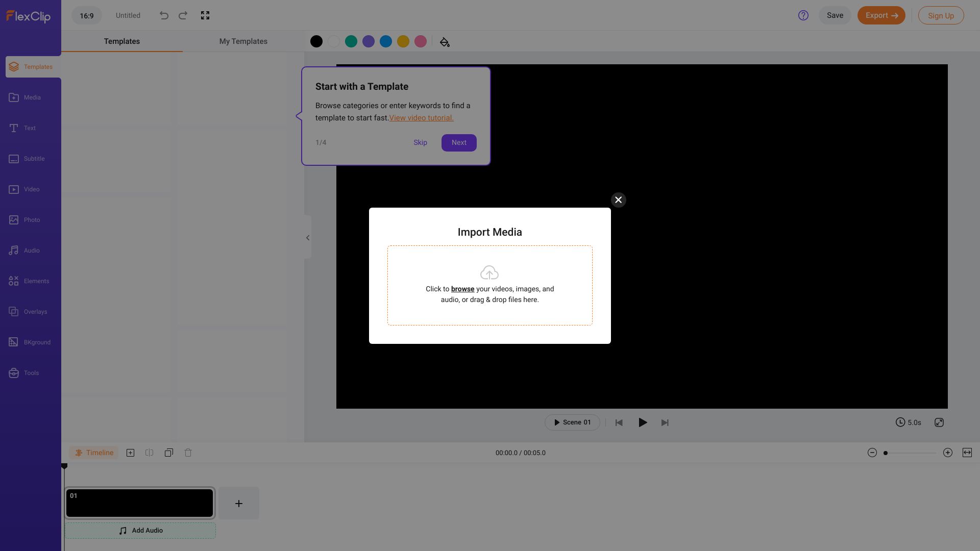Click the add scene plus tile in the timeline
The image size is (980, 551).
pyautogui.click(x=238, y=504)
